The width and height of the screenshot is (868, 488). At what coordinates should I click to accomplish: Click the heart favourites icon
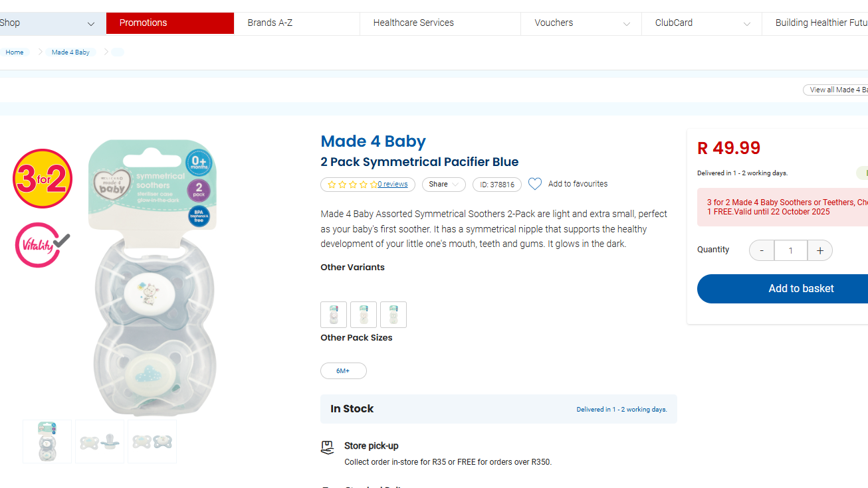[x=535, y=184]
